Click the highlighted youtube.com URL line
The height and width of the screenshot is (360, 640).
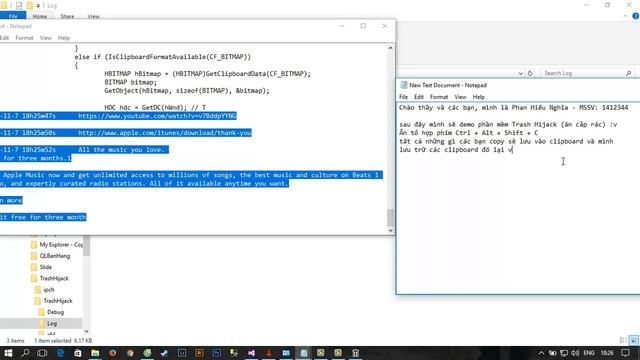pyautogui.click(x=118, y=116)
